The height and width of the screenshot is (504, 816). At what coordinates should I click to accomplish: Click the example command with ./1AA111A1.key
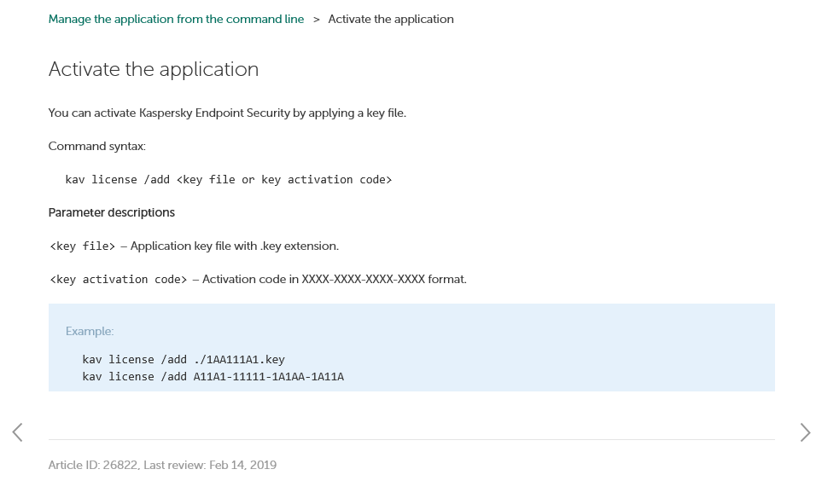pyautogui.click(x=184, y=359)
